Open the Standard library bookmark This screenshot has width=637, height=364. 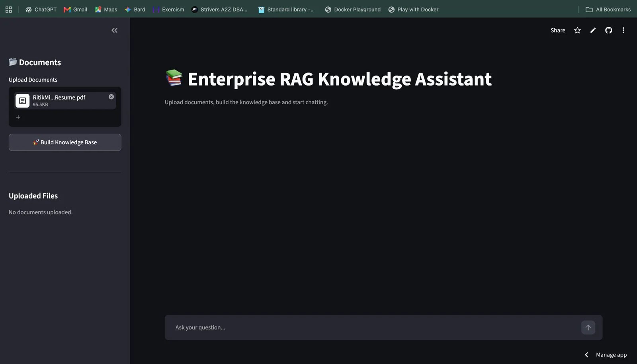286,9
